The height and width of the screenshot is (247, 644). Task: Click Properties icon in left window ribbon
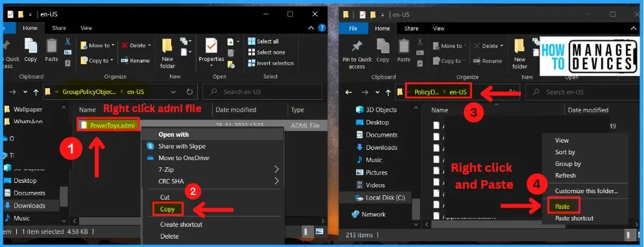point(211,46)
